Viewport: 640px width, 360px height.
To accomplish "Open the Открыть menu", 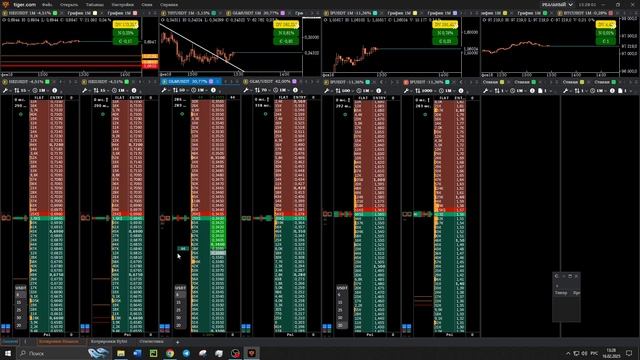I will coord(69,4).
